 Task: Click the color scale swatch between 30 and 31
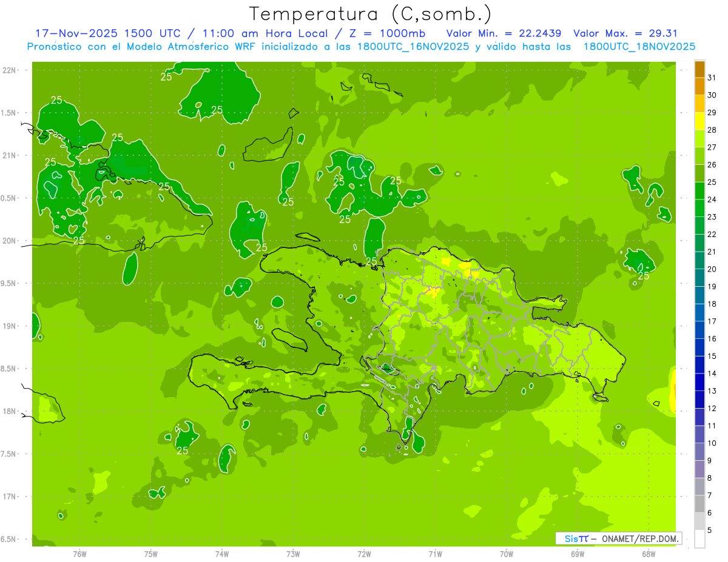699,87
